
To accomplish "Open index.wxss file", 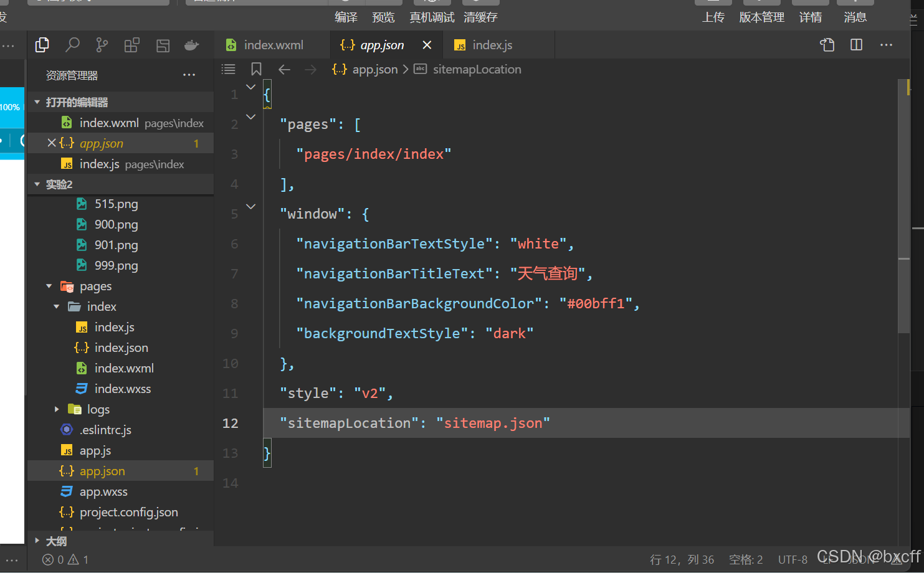I will [x=120, y=389].
